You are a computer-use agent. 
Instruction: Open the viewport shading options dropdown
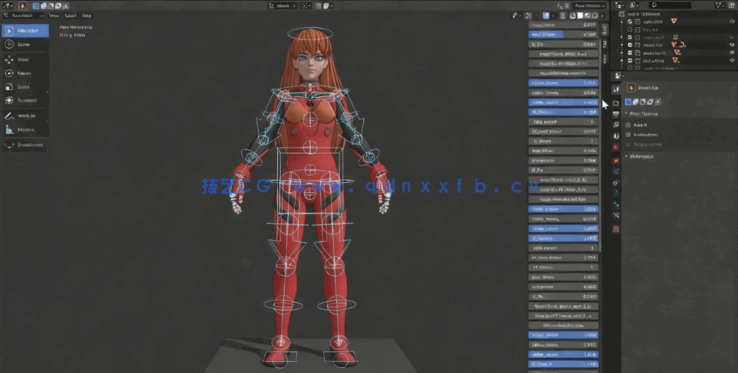[x=602, y=16]
